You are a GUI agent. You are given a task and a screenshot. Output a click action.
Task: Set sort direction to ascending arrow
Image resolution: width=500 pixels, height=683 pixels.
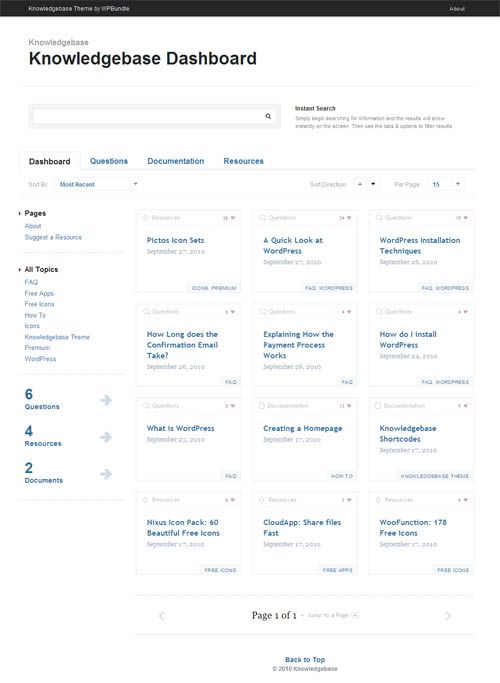click(360, 184)
